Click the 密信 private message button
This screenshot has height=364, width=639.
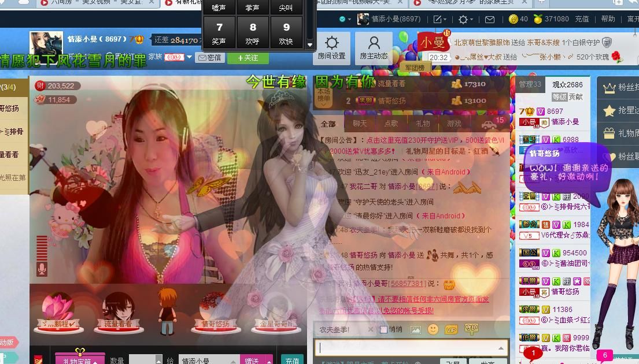click(210, 58)
